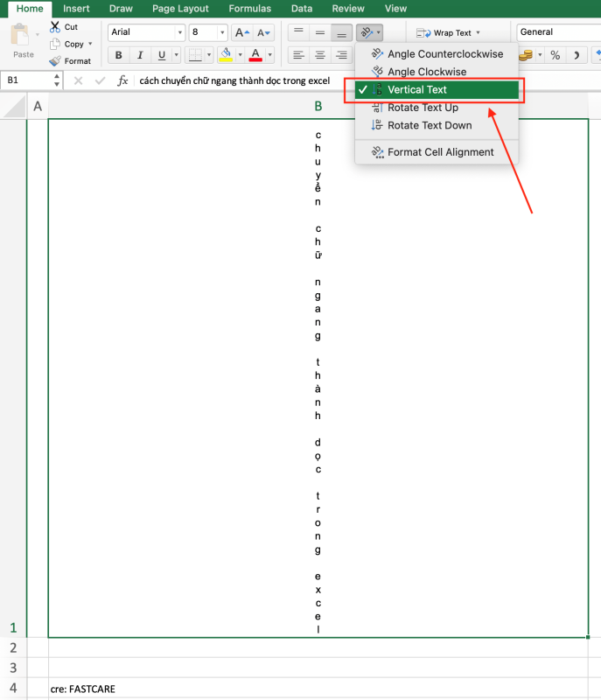Select Rotate Text Up menu item
The height and width of the screenshot is (700, 601).
click(x=437, y=108)
